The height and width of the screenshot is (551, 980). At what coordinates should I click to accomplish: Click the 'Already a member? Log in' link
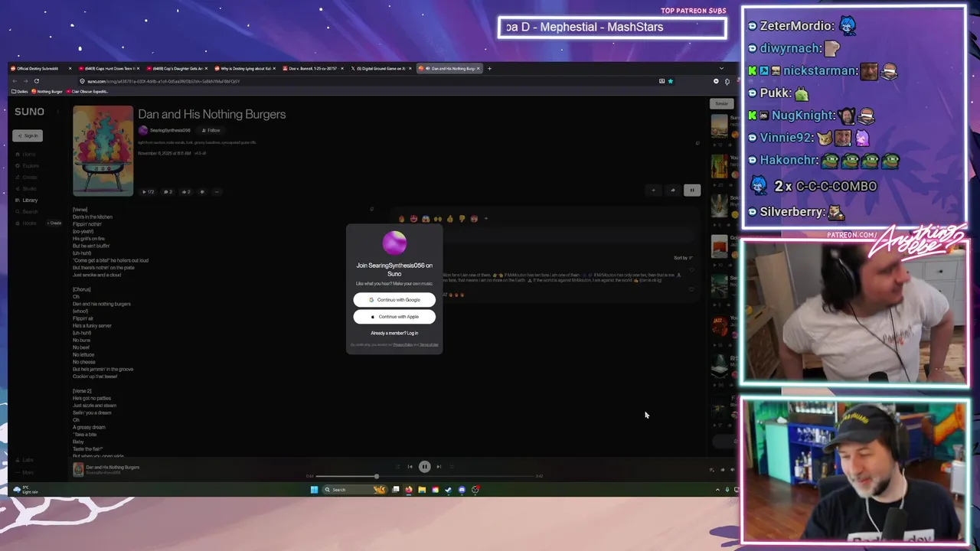point(394,333)
